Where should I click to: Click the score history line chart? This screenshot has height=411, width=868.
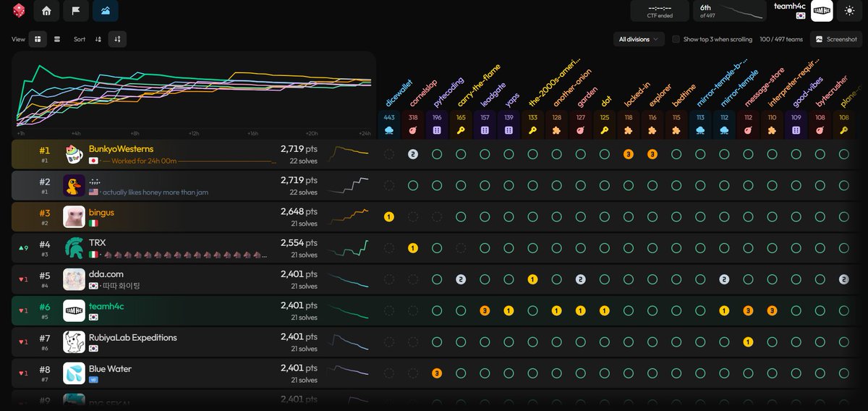tap(194, 94)
